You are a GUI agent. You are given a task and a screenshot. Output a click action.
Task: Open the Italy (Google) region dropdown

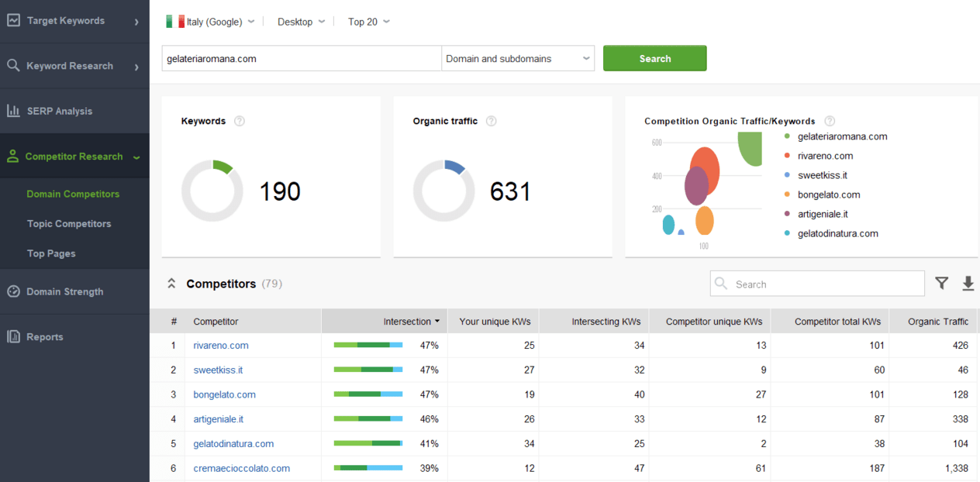tap(211, 22)
